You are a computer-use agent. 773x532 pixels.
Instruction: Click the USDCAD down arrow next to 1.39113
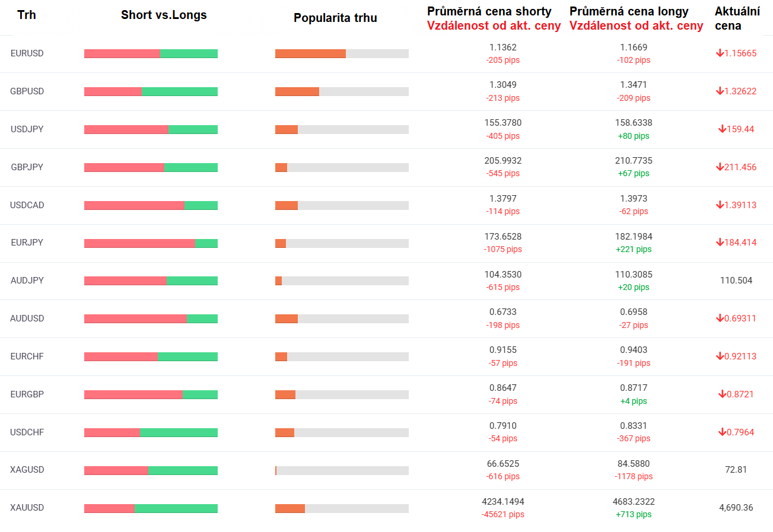pyautogui.click(x=720, y=205)
